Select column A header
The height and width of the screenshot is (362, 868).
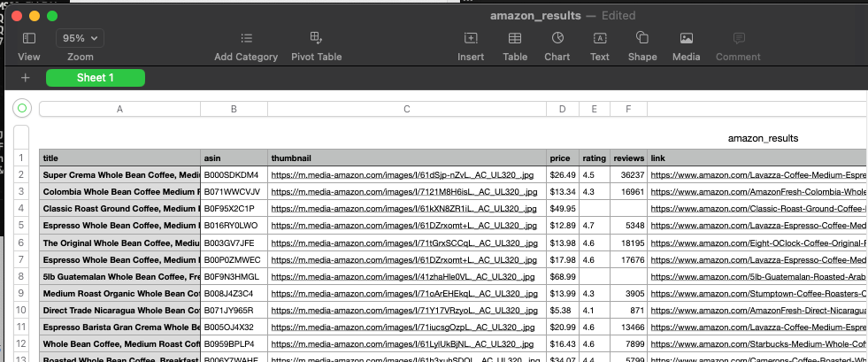coord(119,109)
